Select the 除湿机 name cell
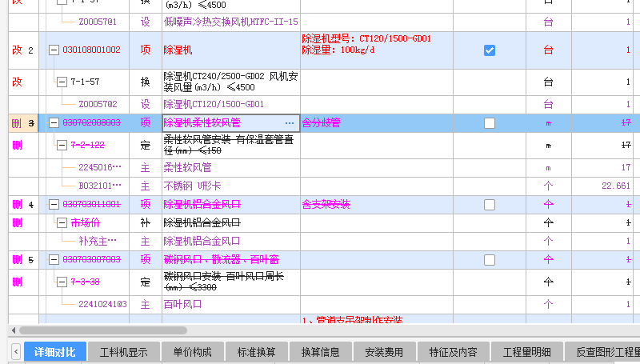This screenshot has width=640, height=364. point(231,50)
